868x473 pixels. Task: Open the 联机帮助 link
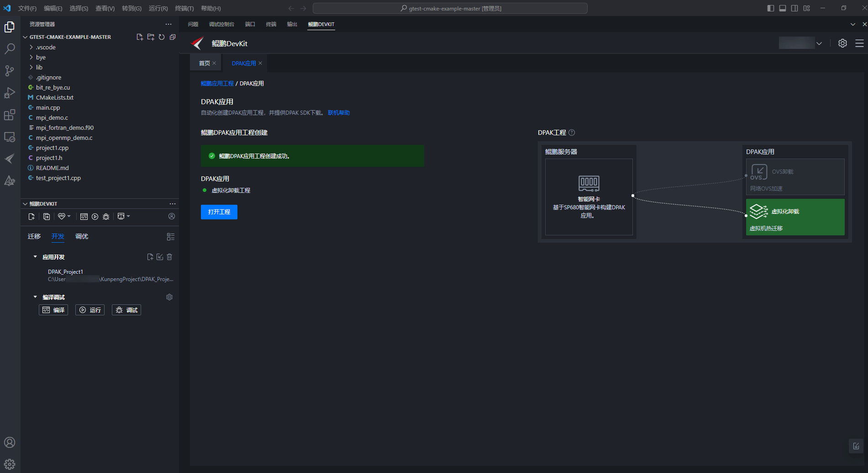pos(339,113)
